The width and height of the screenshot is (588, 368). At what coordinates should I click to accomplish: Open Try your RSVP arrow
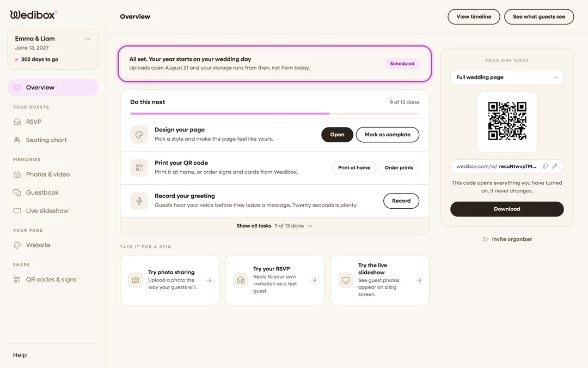pos(314,280)
